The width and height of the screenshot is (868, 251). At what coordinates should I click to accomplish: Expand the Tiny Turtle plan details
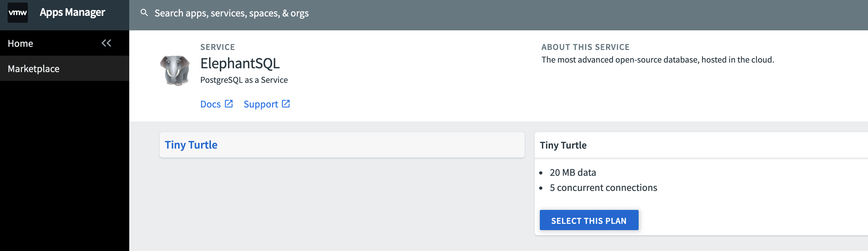coord(191,144)
